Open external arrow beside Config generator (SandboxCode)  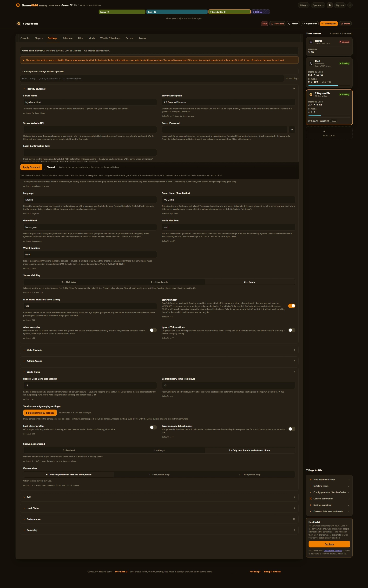[x=348, y=492]
